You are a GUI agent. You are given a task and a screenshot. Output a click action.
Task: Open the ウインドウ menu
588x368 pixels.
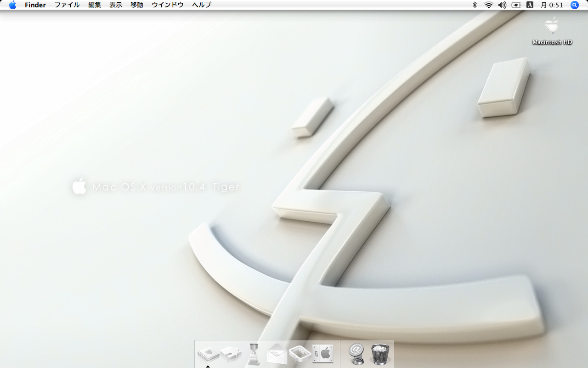pos(168,5)
